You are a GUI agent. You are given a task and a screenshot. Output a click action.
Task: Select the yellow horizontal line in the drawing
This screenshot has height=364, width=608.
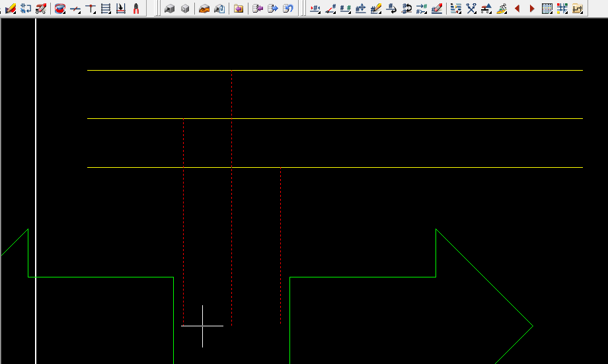397,70
